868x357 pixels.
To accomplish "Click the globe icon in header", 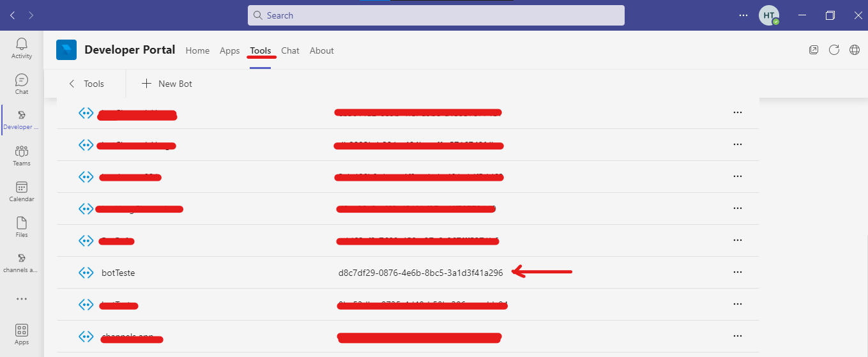I will (854, 50).
